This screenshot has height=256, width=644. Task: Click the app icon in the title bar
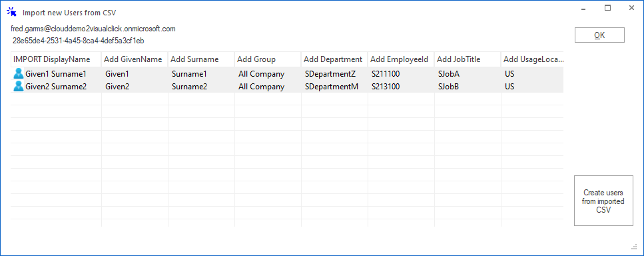click(12, 12)
